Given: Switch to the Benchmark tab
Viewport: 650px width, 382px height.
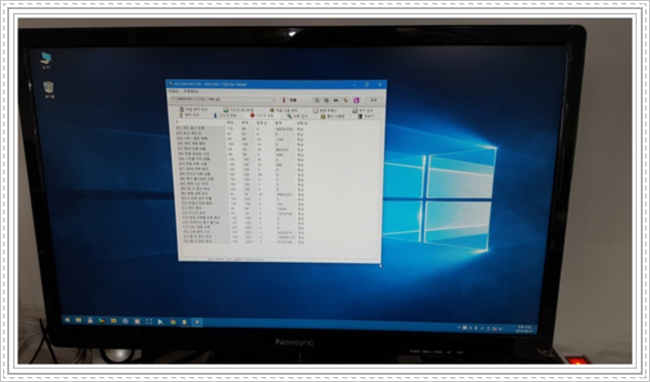Looking at the screenshot, I should pyautogui.click(x=189, y=115).
